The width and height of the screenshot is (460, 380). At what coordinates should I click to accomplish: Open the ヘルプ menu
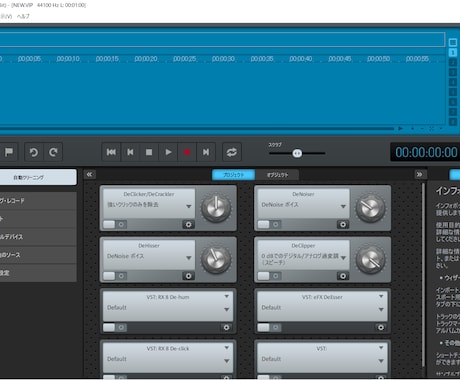(23, 16)
